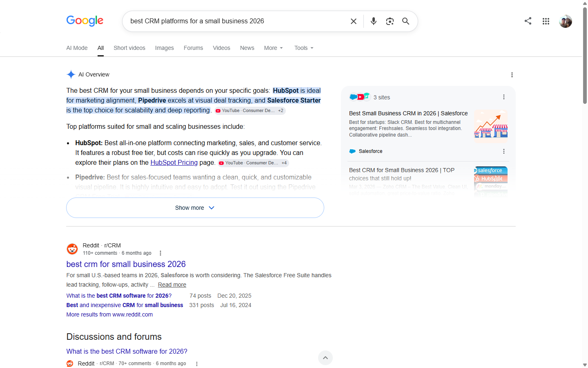Switch to Videos tab
588x368 pixels.
click(x=222, y=48)
